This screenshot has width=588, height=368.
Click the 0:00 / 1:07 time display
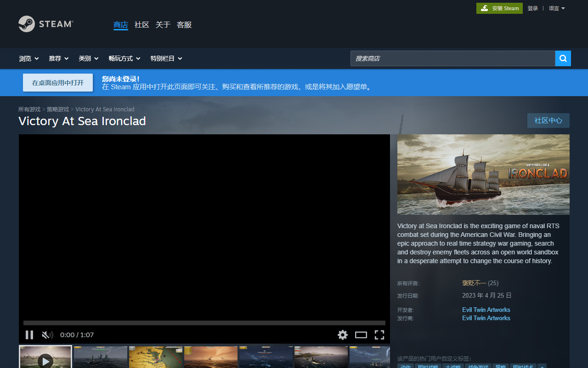click(x=77, y=335)
